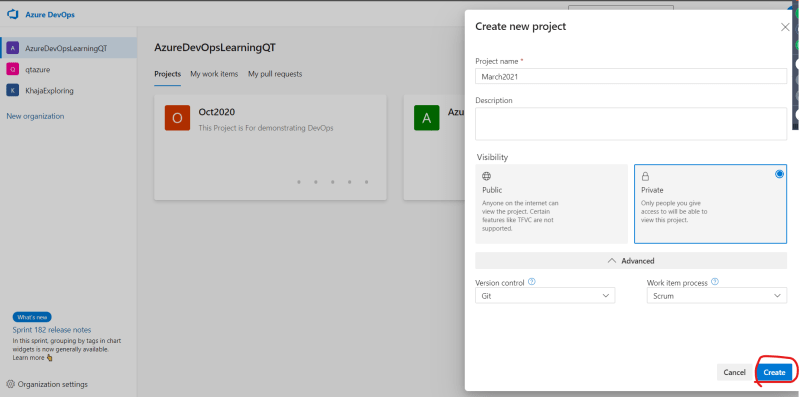Open the Oct2020 project orange icon
Viewport: 799px width, 397px height.
pos(177,118)
